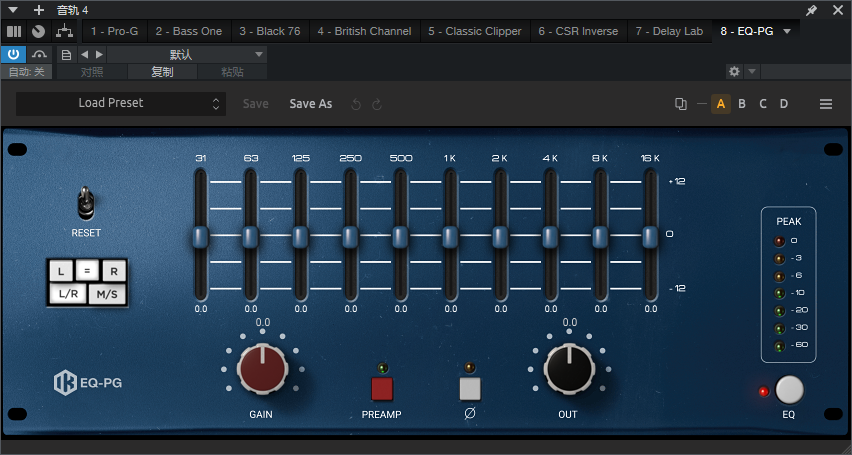Image resolution: width=852 pixels, height=455 pixels.
Task: Switch to the 5 - Classic Clipper tab
Action: click(475, 32)
